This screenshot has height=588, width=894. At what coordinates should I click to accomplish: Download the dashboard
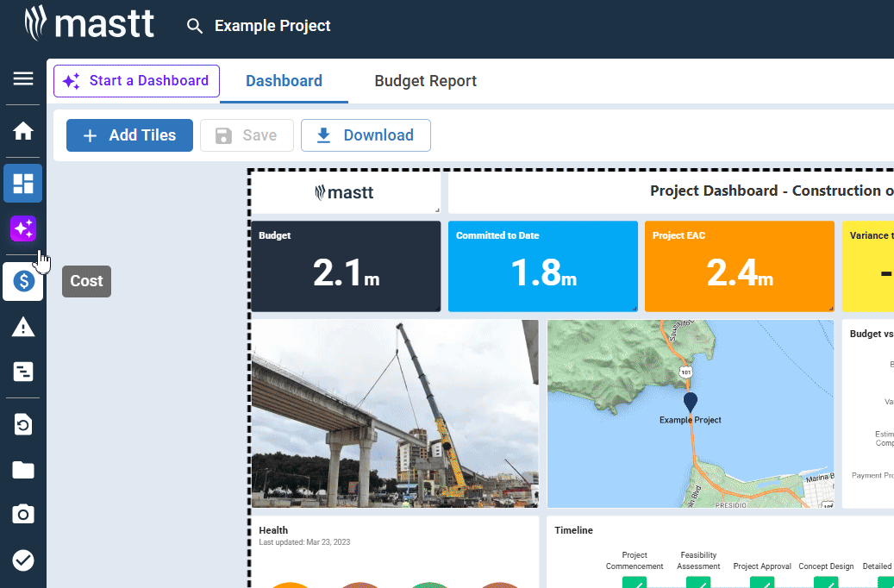pos(366,135)
